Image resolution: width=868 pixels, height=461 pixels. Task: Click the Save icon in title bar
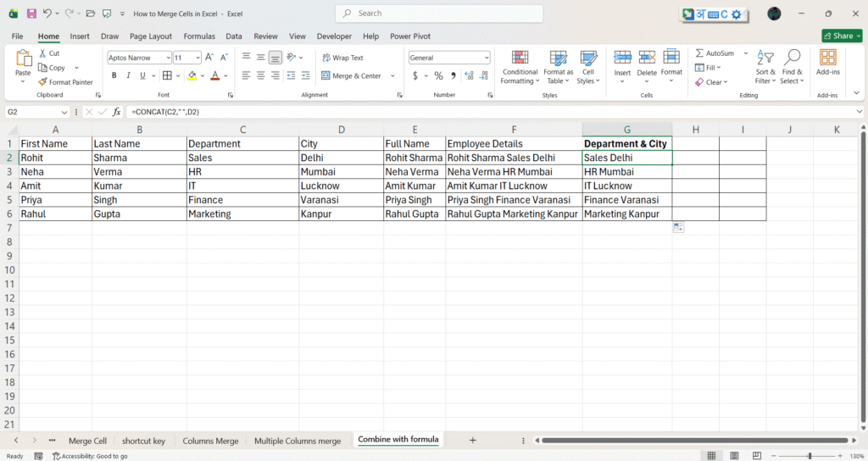31,14
